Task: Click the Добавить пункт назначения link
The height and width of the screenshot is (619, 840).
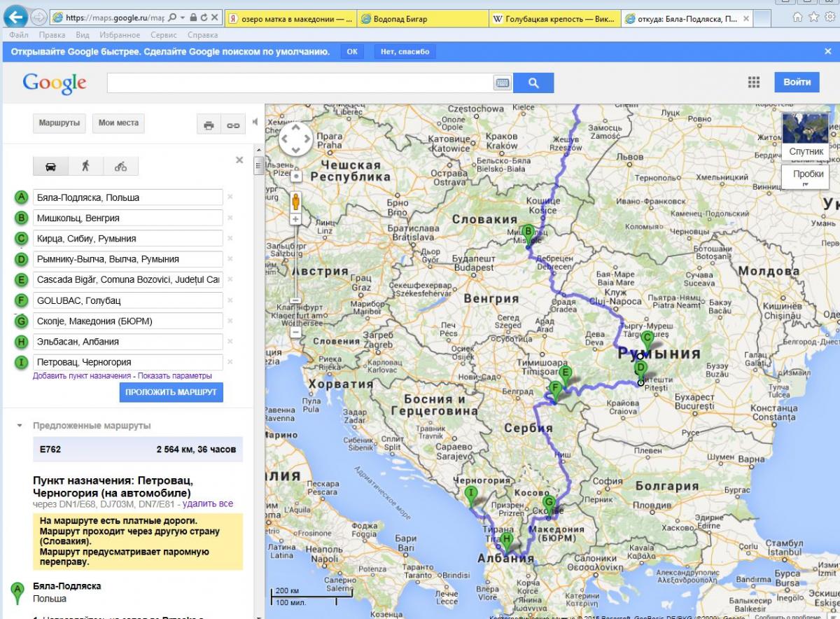Action: point(82,376)
